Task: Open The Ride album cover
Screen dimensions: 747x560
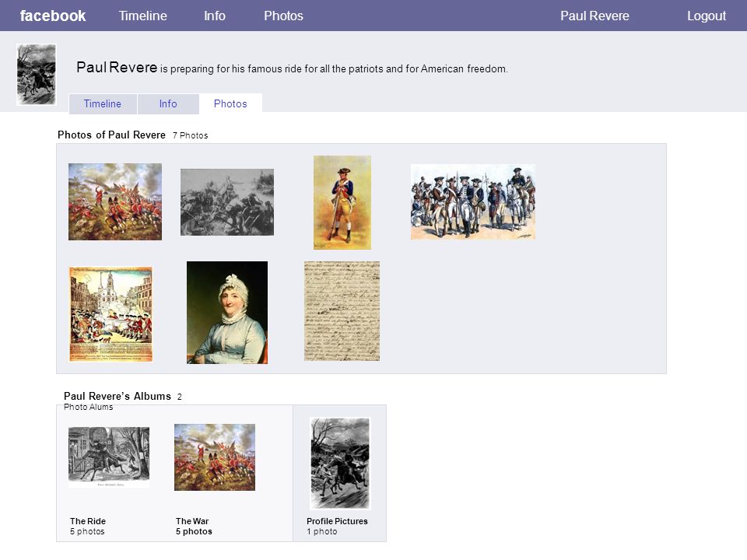Action: [109, 457]
